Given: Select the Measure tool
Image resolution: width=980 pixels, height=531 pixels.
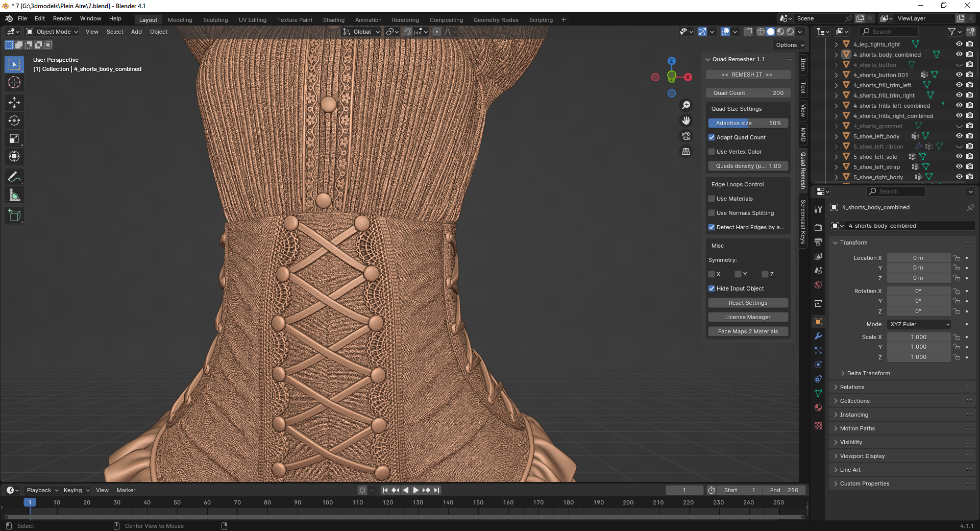Looking at the screenshot, I should point(14,195).
